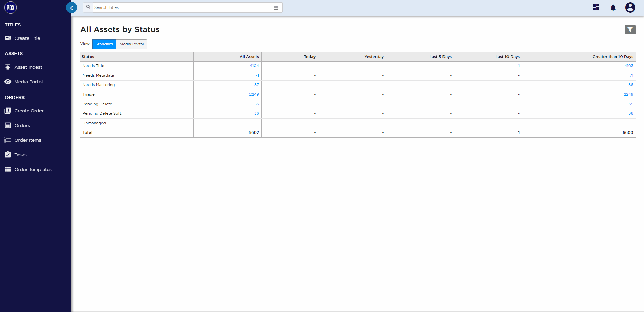Click the search magnifier icon
Image resolution: width=644 pixels, height=312 pixels.
(x=88, y=7)
